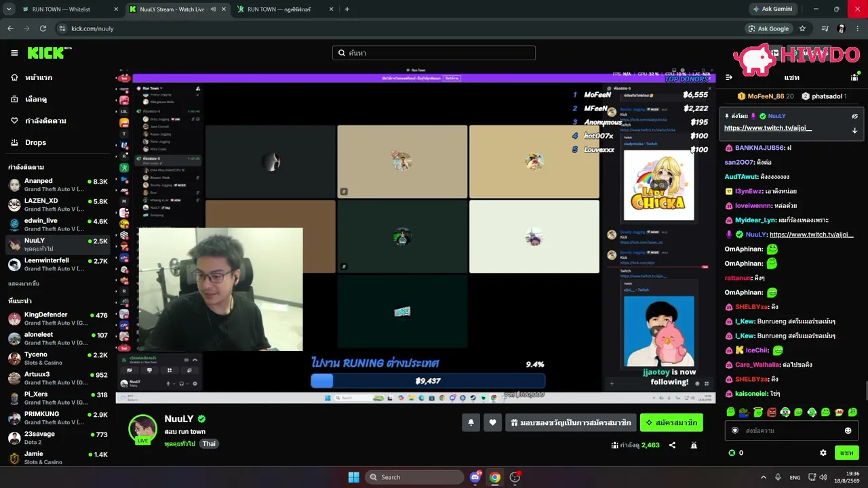Follow NuuLY with the heart button
The height and width of the screenshot is (488, 868).
click(493, 422)
